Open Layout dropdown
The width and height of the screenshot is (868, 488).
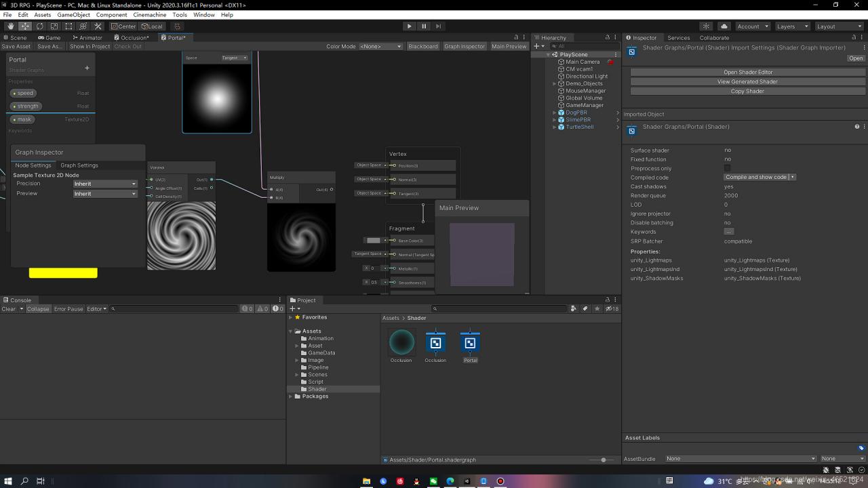(839, 26)
